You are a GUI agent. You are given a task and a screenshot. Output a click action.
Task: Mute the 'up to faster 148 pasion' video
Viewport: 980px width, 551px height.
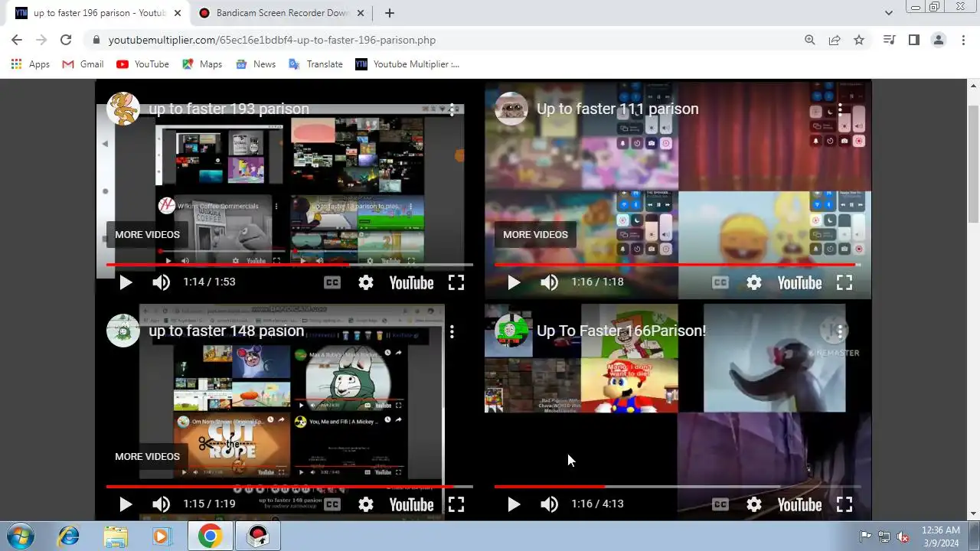click(x=161, y=504)
